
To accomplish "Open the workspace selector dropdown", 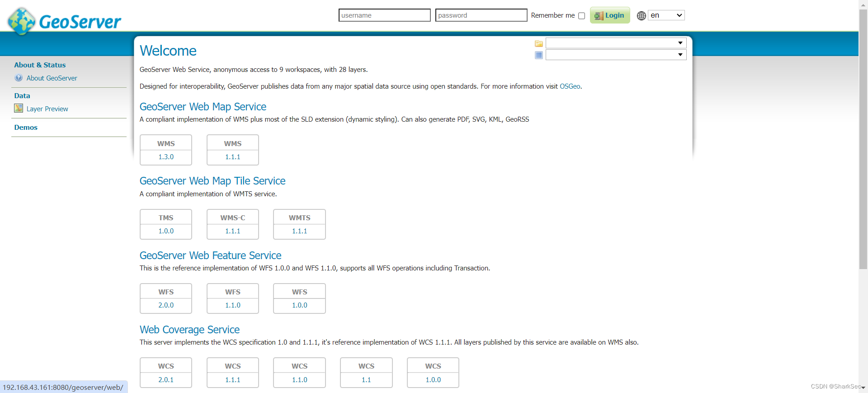I will [616, 43].
